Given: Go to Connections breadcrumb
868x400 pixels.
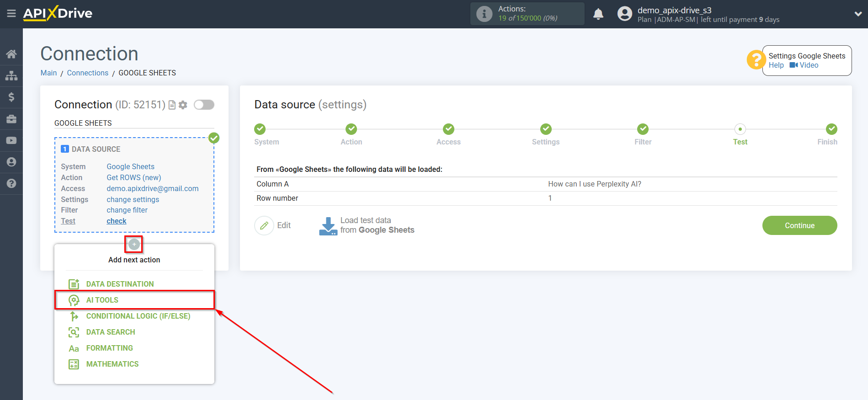Looking at the screenshot, I should coord(88,73).
